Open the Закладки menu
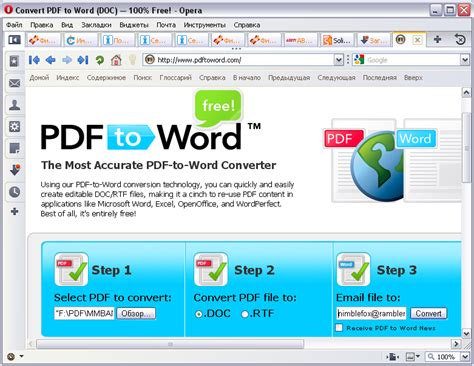 point(96,25)
